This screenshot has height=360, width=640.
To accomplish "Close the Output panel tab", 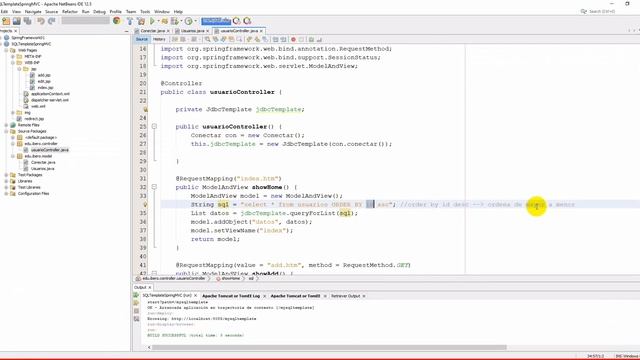I will click(x=150, y=287).
